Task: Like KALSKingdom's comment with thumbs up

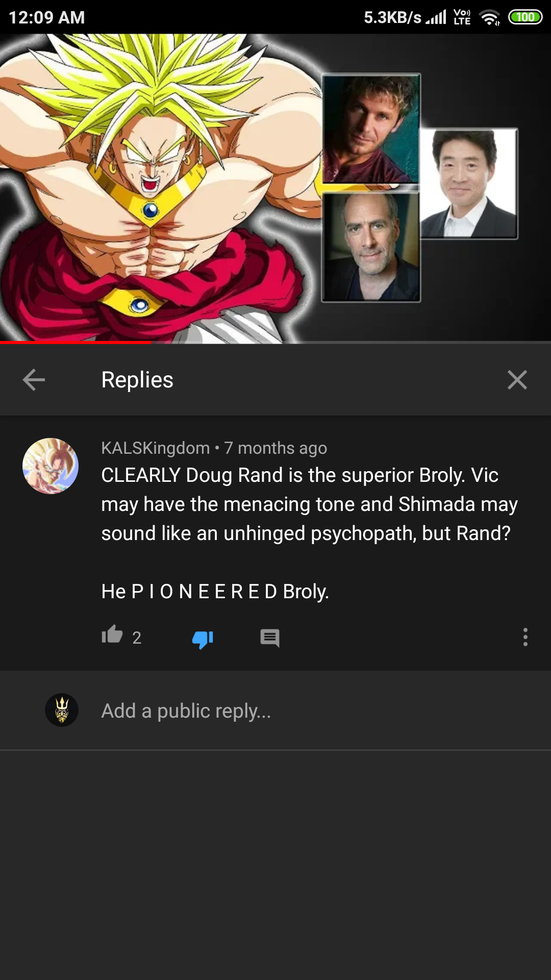Action: coord(112,635)
